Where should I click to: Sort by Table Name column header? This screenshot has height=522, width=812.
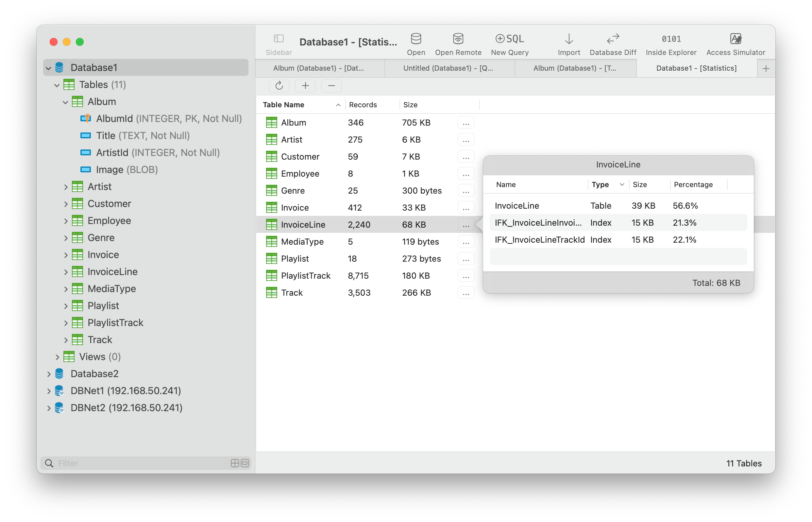pyautogui.click(x=301, y=105)
